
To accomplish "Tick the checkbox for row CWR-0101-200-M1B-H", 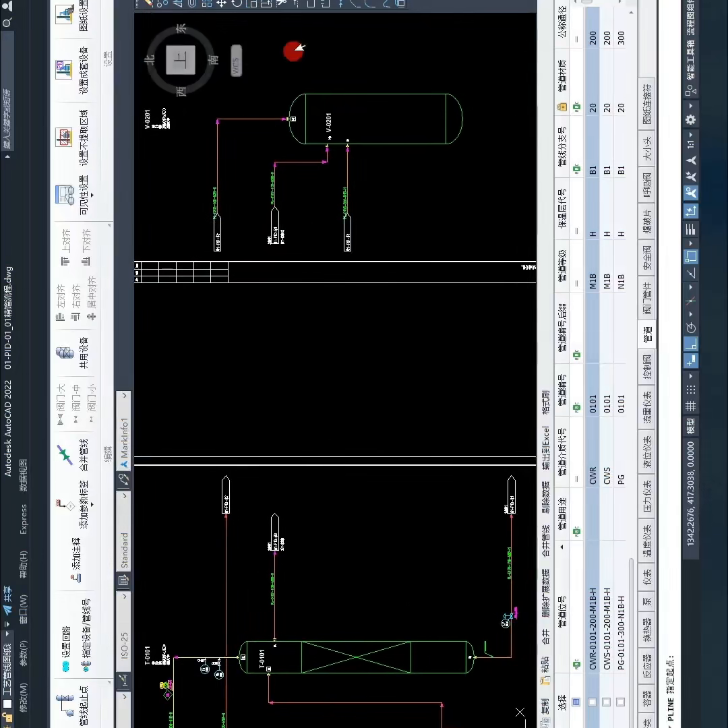I will (x=592, y=702).
